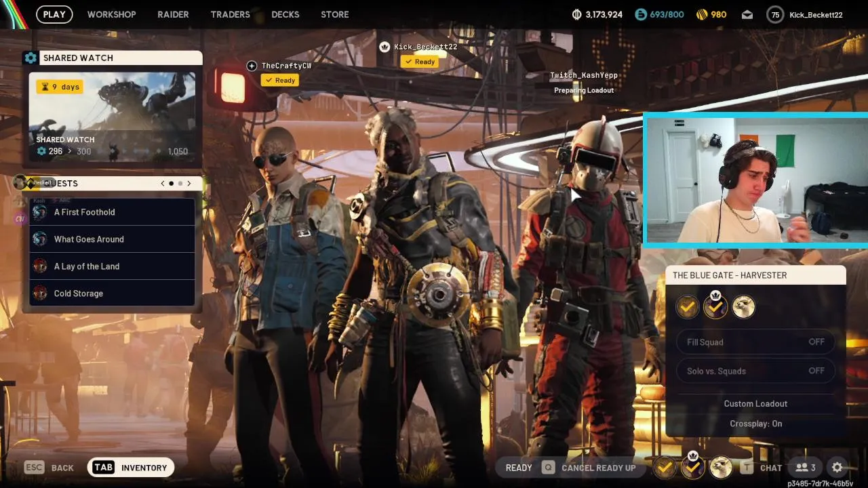Select the first quests page dot
Image resolution: width=868 pixels, height=488 pixels.
(x=171, y=184)
